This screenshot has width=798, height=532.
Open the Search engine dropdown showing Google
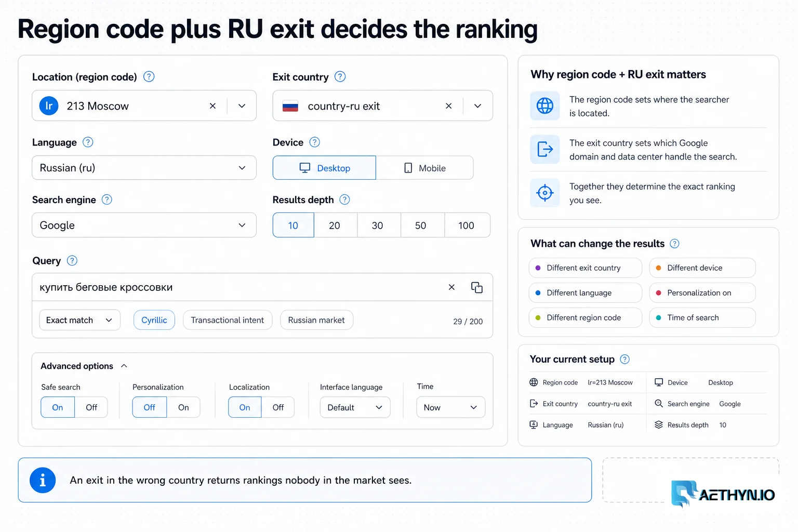pyautogui.click(x=144, y=225)
